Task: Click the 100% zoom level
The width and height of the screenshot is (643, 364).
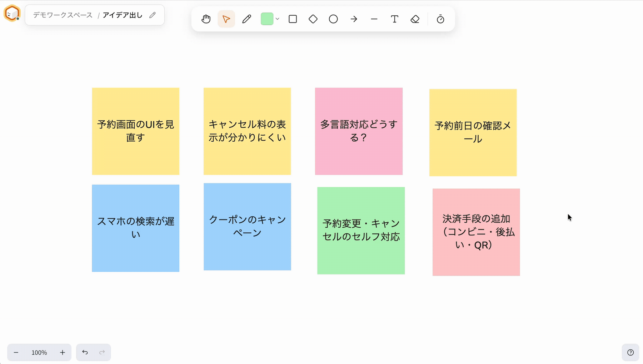Action: coord(39,353)
